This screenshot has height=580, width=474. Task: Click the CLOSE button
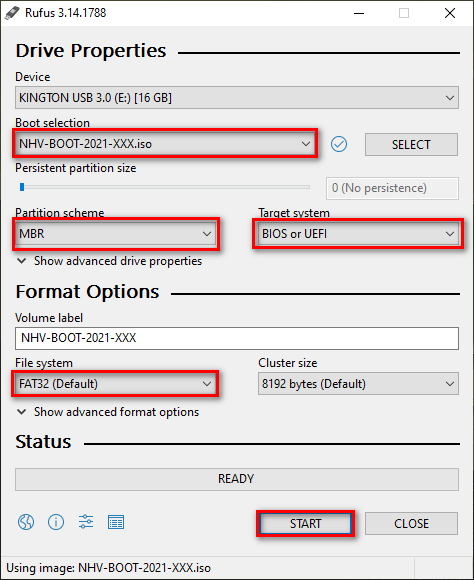tap(411, 523)
